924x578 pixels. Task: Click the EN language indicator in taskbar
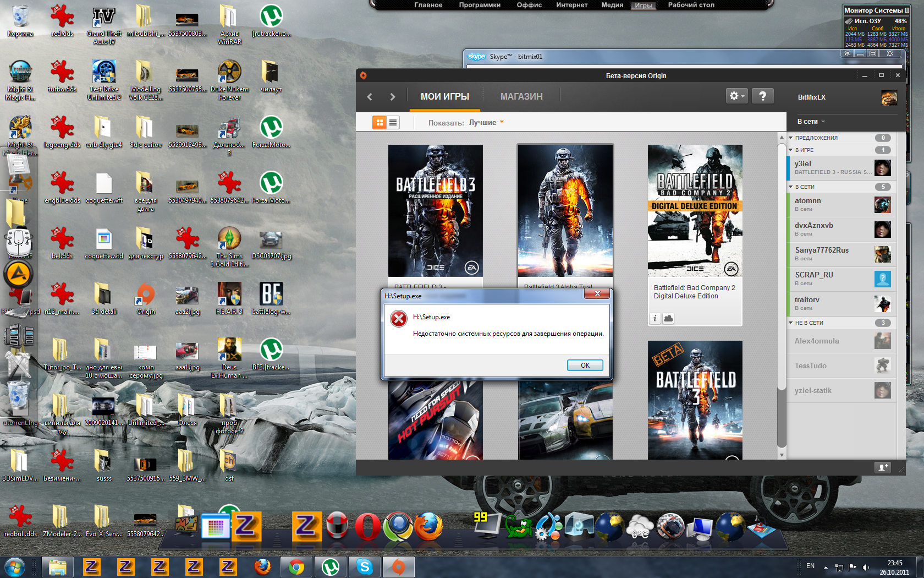(810, 566)
